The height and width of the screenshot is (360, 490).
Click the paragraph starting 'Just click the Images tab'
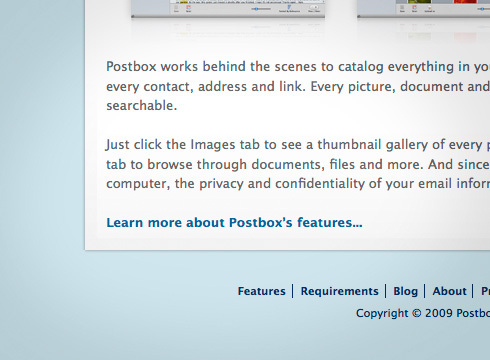pos(298,164)
